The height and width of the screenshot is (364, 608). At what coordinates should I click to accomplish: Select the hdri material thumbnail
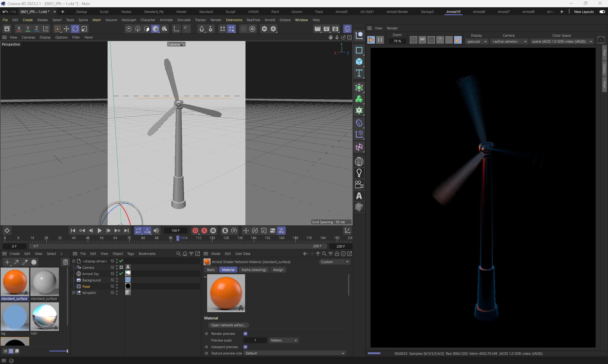pyautogui.click(x=45, y=317)
